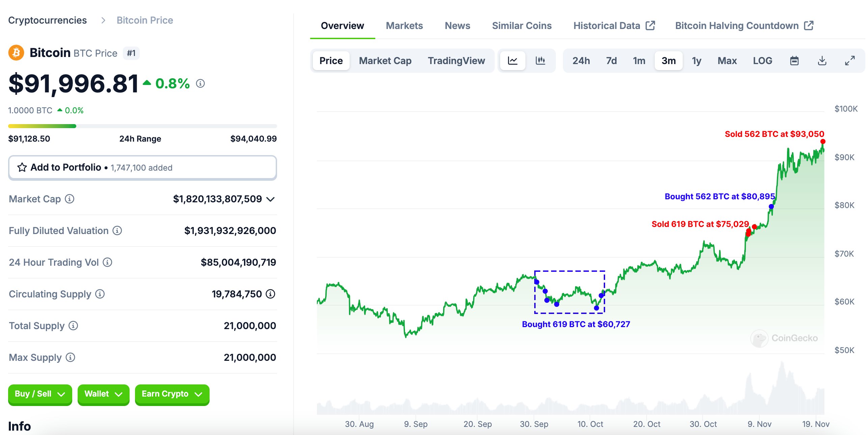Click the 20. Oct date axis label
This screenshot has height=435, width=868.
point(647,424)
